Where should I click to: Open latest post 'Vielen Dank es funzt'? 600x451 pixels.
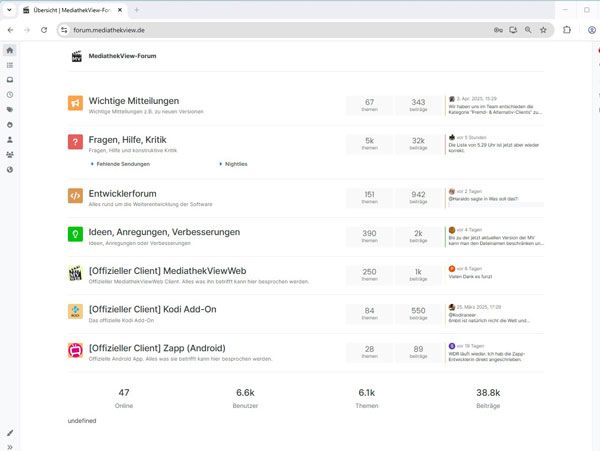(x=470, y=276)
